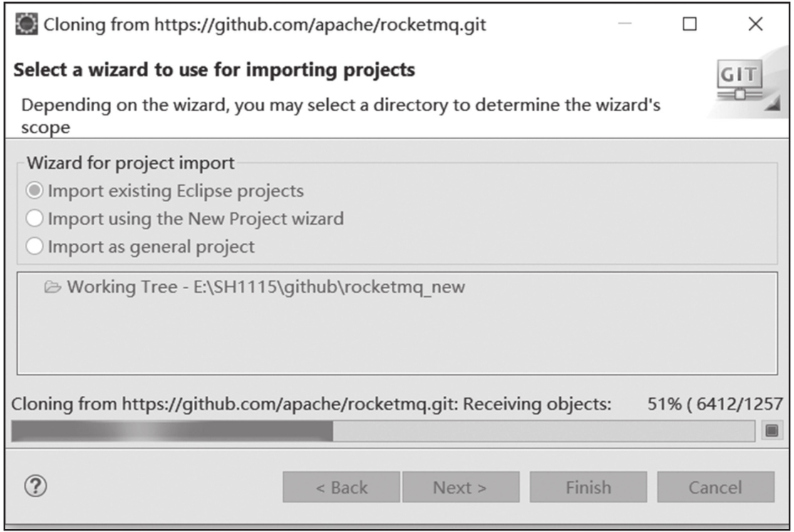Click the Finish button
The height and width of the screenshot is (532, 794).
click(x=589, y=487)
